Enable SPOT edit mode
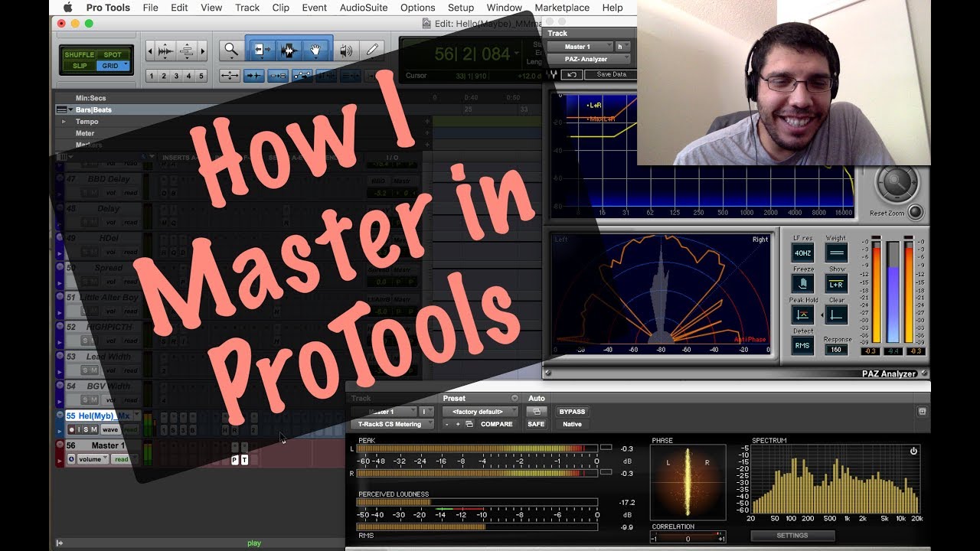 (x=113, y=55)
